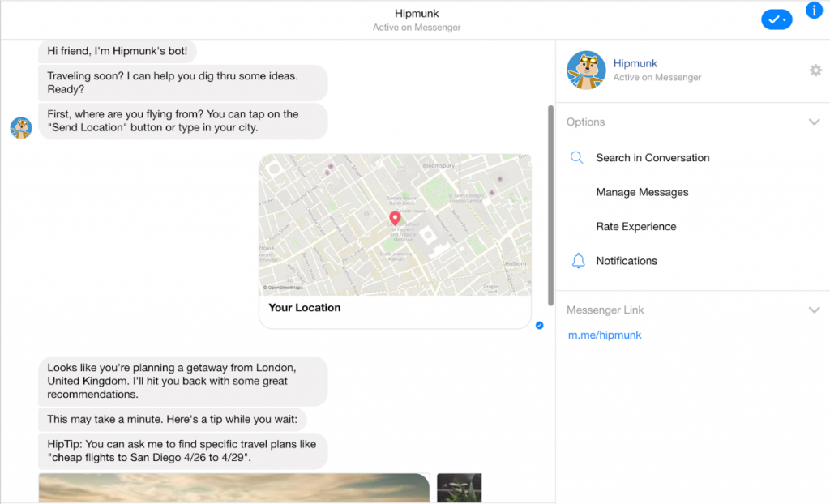Click the bell icon next to Notifications
Screen dimensions: 830x504
click(578, 260)
